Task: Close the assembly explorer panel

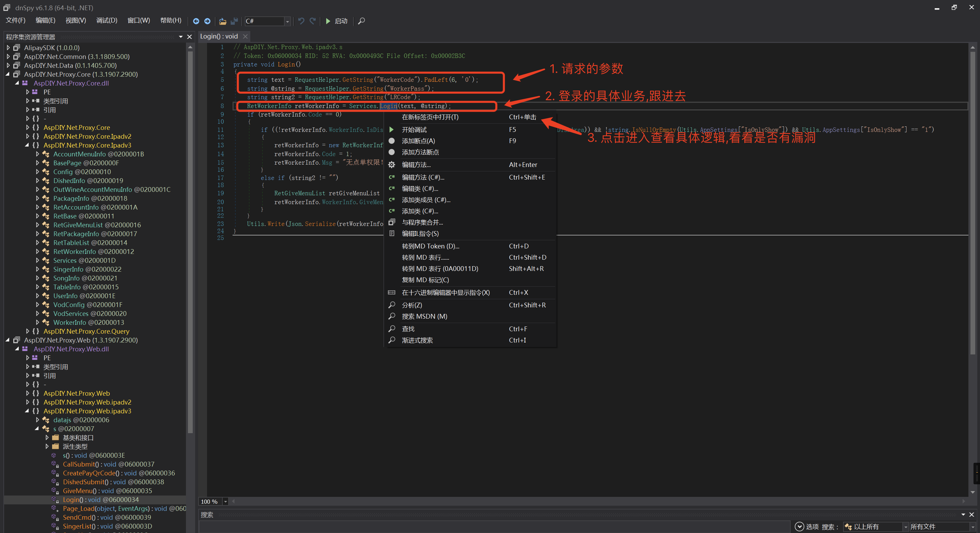Action: pyautogui.click(x=189, y=36)
